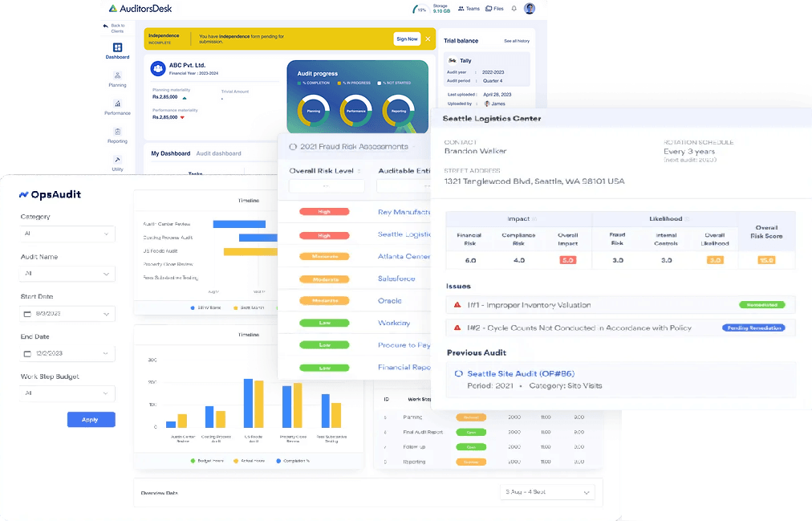Dismiss the yellow Independence banner
812x521 pixels.
(x=428, y=39)
